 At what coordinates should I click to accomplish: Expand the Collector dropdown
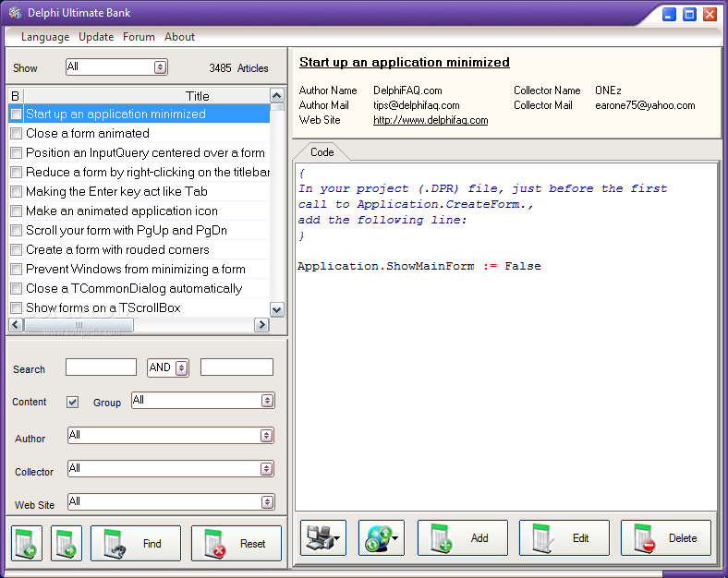266,468
